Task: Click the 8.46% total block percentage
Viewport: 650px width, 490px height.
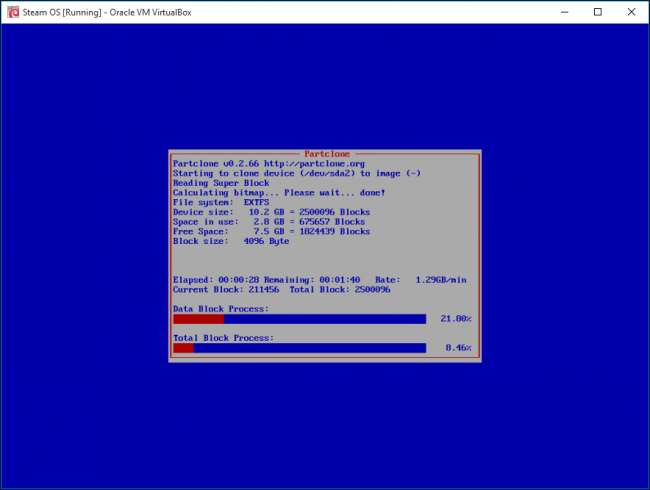Action: pos(458,348)
